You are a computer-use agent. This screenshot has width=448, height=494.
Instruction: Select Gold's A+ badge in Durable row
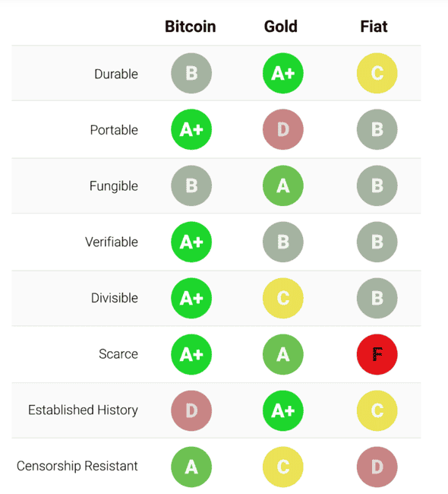click(283, 73)
